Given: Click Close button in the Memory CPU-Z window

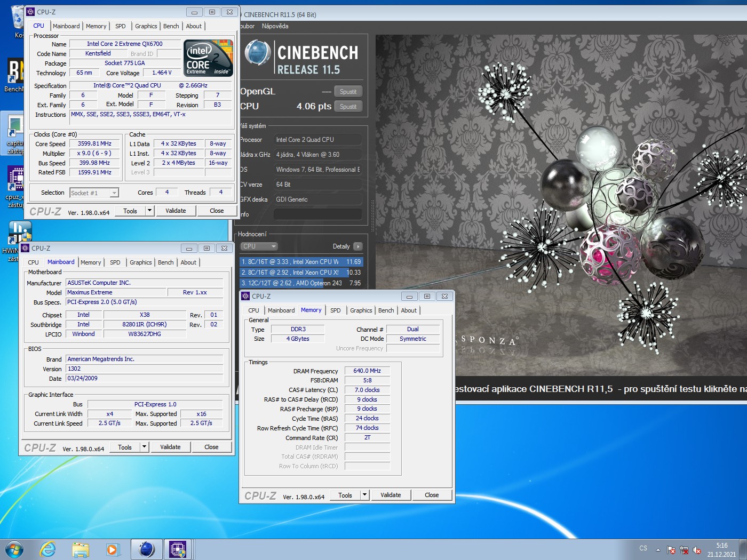Looking at the screenshot, I should [x=432, y=495].
